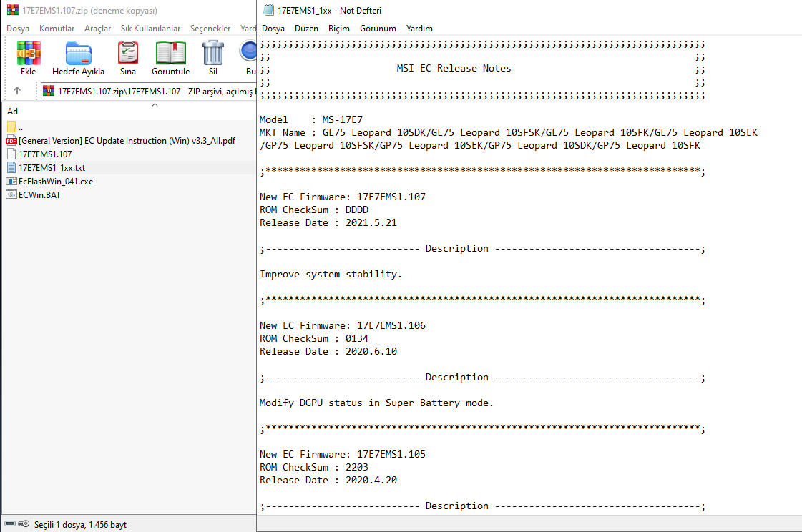
Task: Click the Sına (Test) toolbar icon
Action: tap(128, 53)
